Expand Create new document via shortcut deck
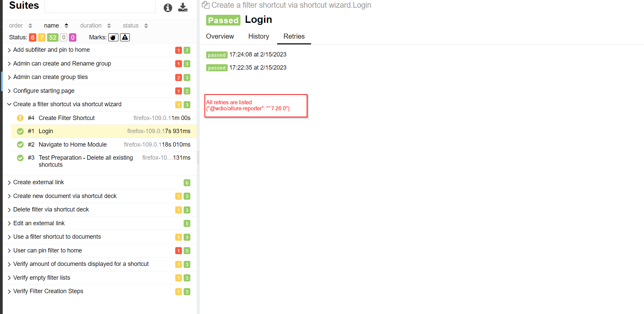The height and width of the screenshot is (314, 644). (100, 196)
